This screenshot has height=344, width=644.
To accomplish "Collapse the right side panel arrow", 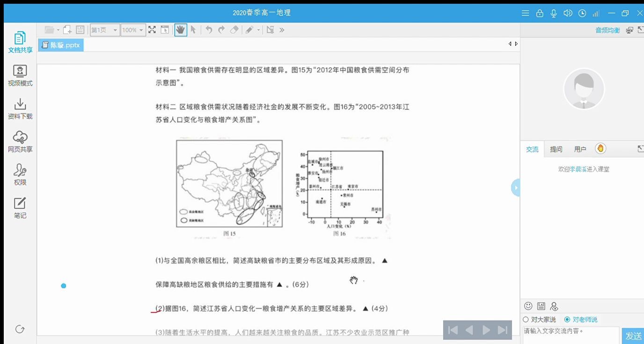I will click(516, 187).
